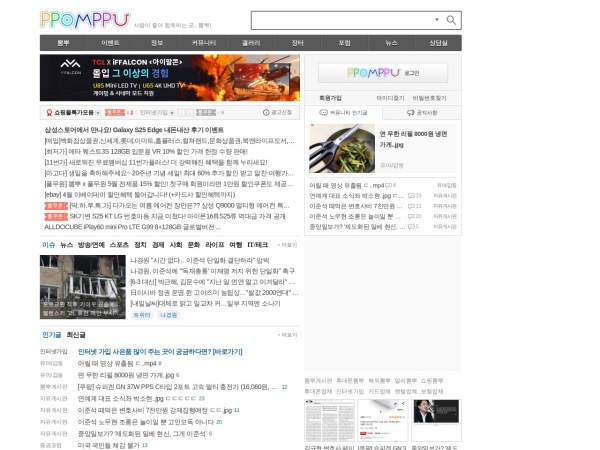Open the Galaxy S25 Edge 후기 이벤트 link
The height and width of the screenshot is (450, 600).
pyautogui.click(x=134, y=130)
